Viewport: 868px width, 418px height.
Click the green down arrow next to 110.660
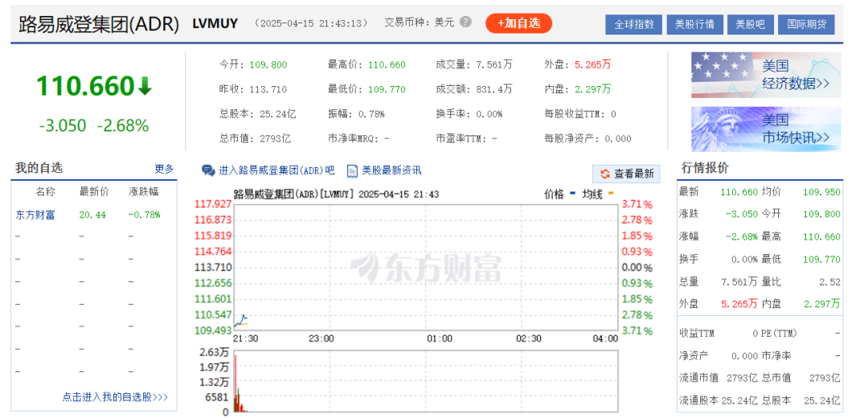tap(145, 87)
